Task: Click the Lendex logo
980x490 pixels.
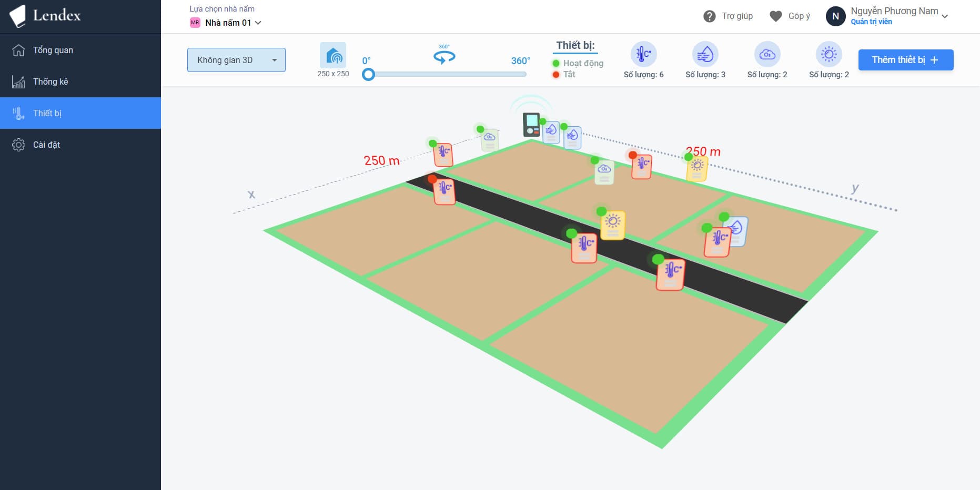Action: [45, 16]
